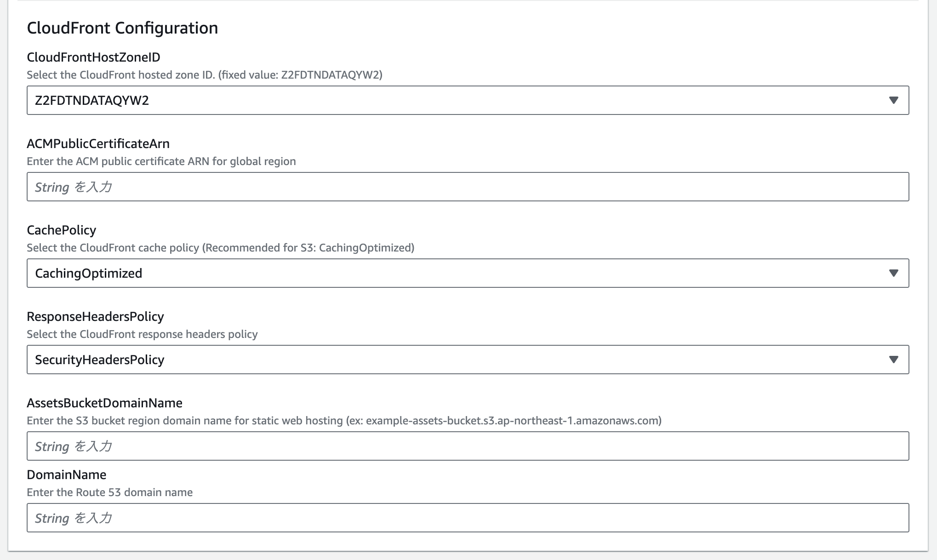Click the ResponseHeadersPolicy label text

point(95,316)
